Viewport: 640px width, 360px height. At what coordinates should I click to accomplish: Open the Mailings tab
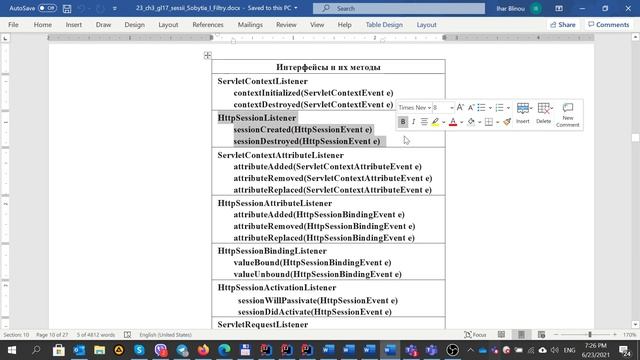[x=250, y=24]
